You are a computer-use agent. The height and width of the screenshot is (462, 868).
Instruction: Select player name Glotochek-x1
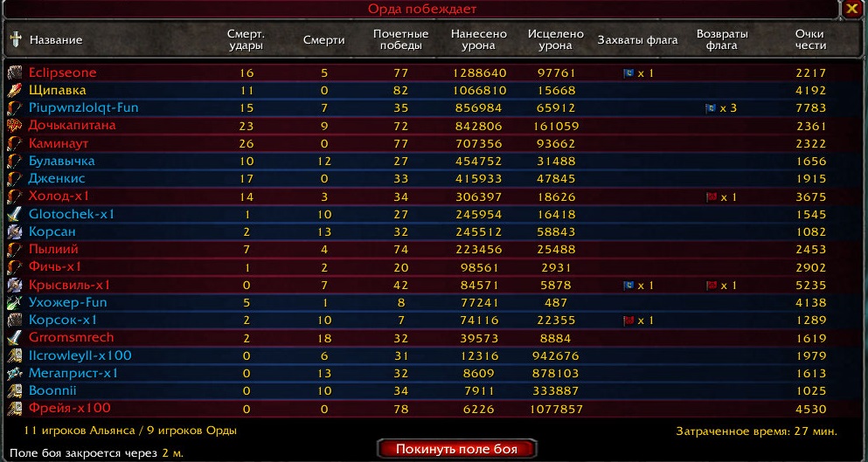click(x=72, y=214)
